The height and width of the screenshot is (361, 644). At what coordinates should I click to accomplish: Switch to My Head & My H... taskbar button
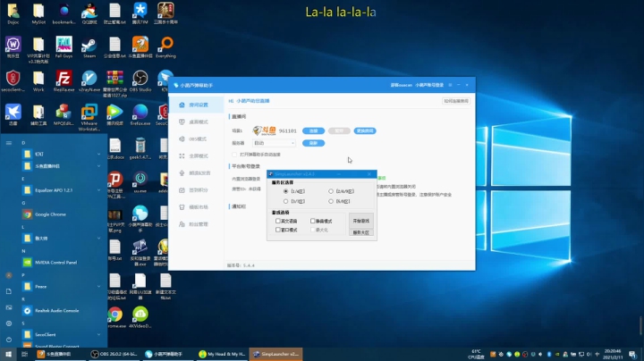point(222,354)
